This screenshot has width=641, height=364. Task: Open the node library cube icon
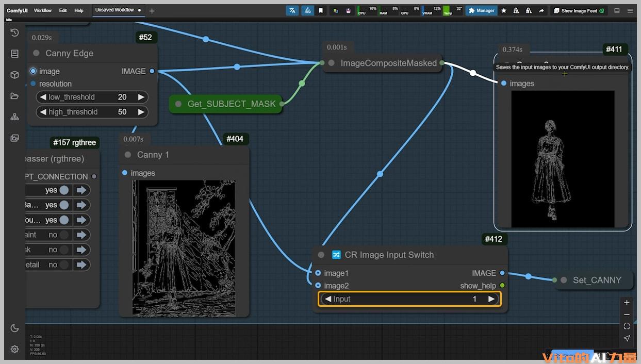tap(14, 75)
